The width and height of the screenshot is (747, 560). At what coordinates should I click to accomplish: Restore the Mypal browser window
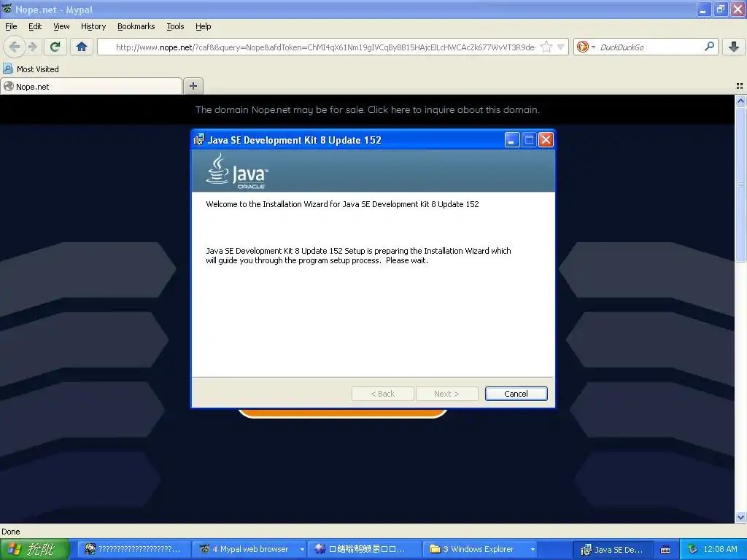[721, 9]
